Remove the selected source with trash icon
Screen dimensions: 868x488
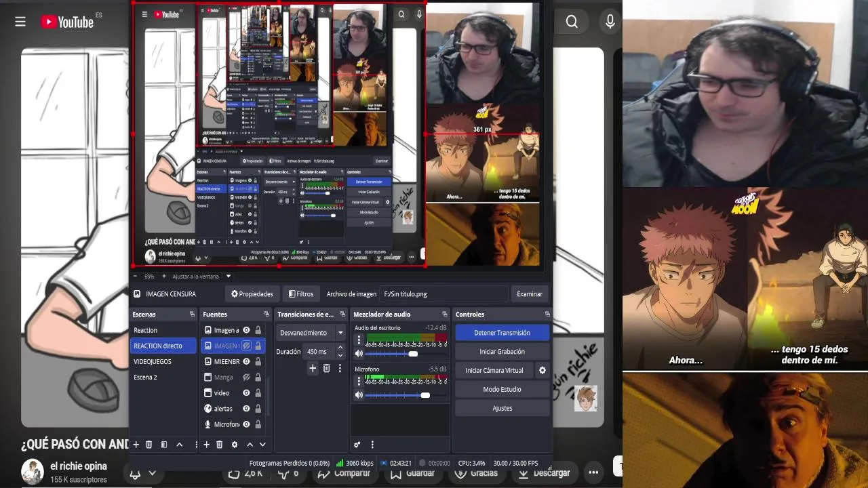click(219, 445)
